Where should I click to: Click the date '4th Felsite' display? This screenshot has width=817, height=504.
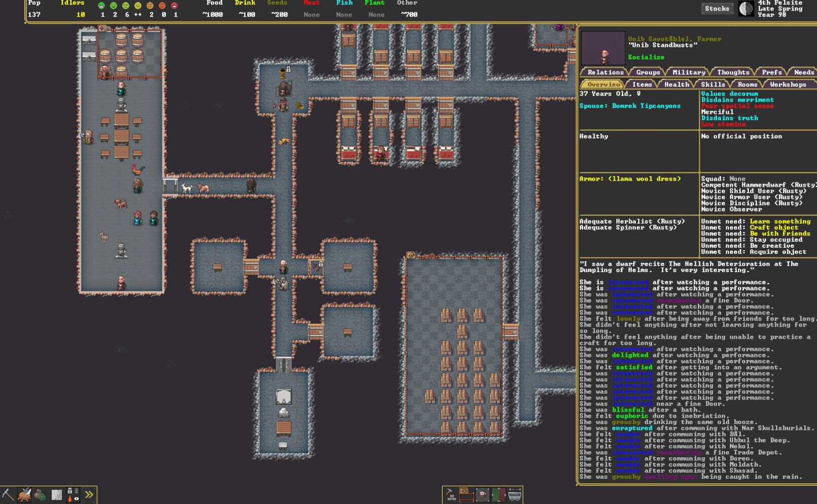click(x=780, y=3)
